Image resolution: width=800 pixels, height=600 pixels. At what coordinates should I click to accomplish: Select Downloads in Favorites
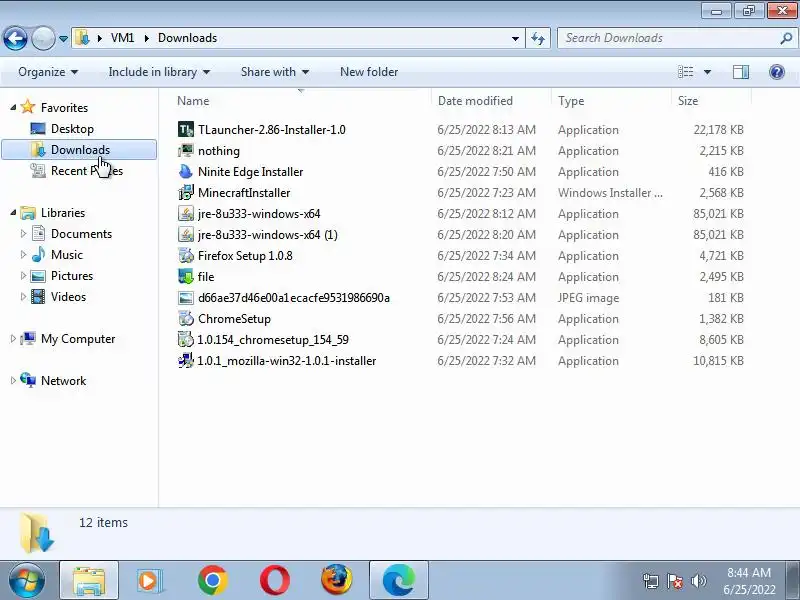pos(79,150)
